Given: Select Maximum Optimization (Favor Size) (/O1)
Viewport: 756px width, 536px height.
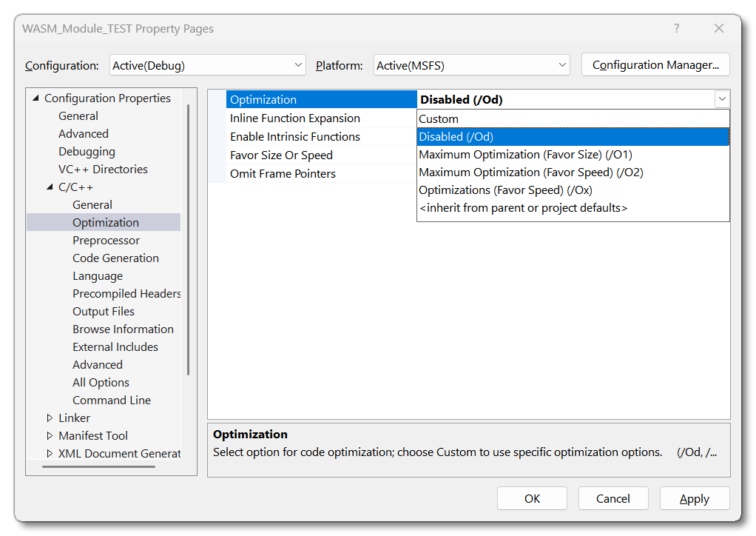Looking at the screenshot, I should (x=525, y=155).
